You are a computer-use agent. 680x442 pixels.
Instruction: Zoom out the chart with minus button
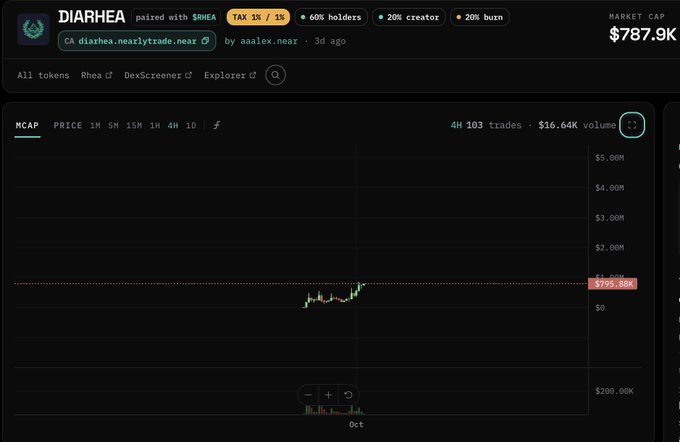click(x=308, y=395)
